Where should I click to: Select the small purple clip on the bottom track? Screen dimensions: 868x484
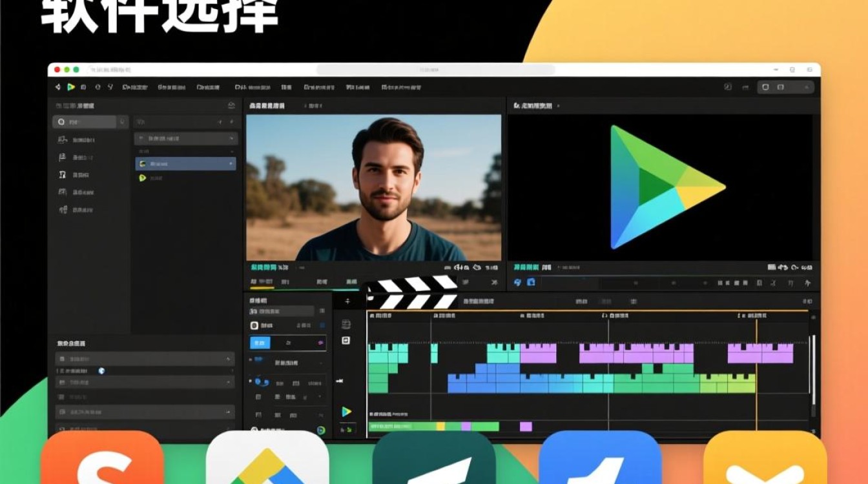click(526, 427)
